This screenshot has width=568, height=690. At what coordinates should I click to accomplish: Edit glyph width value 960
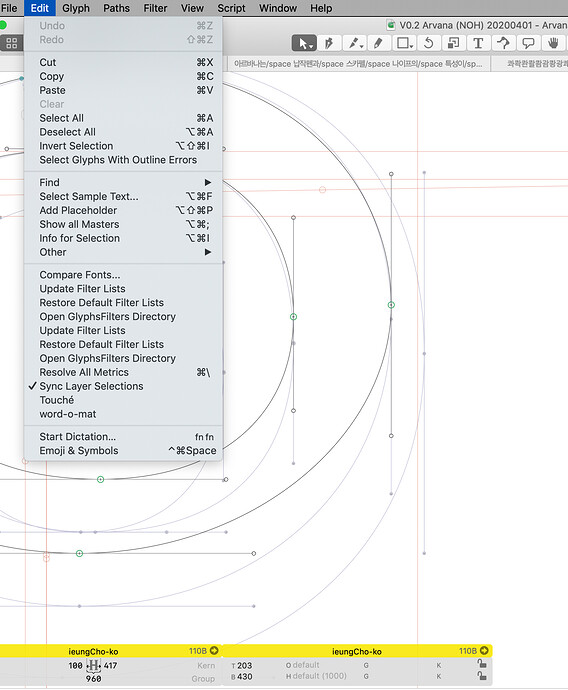click(x=93, y=679)
